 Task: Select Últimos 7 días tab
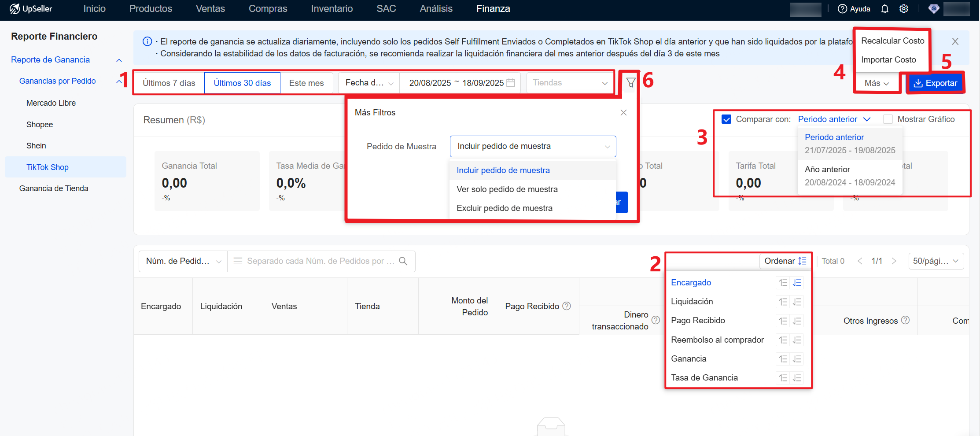[169, 83]
